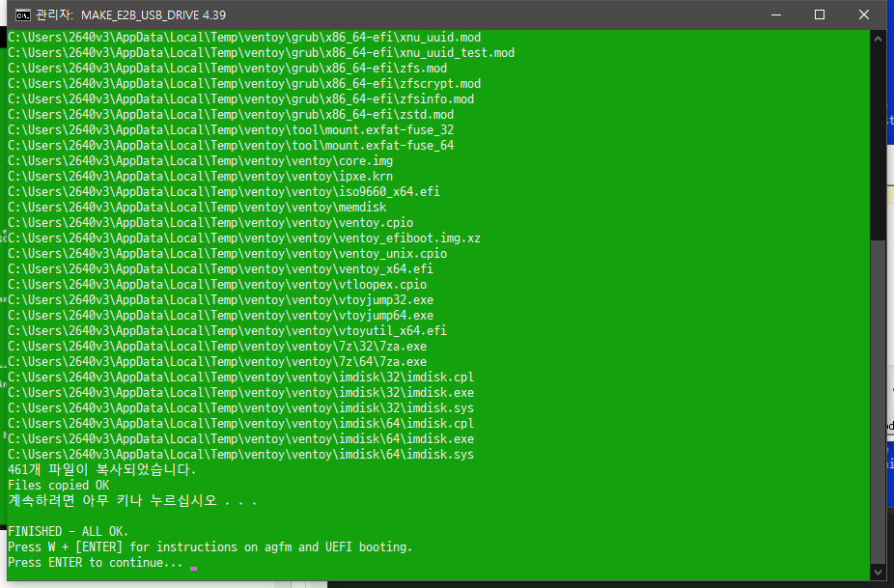Click the console vertical scrollbar thumb
894x588 pixels.
878,402
